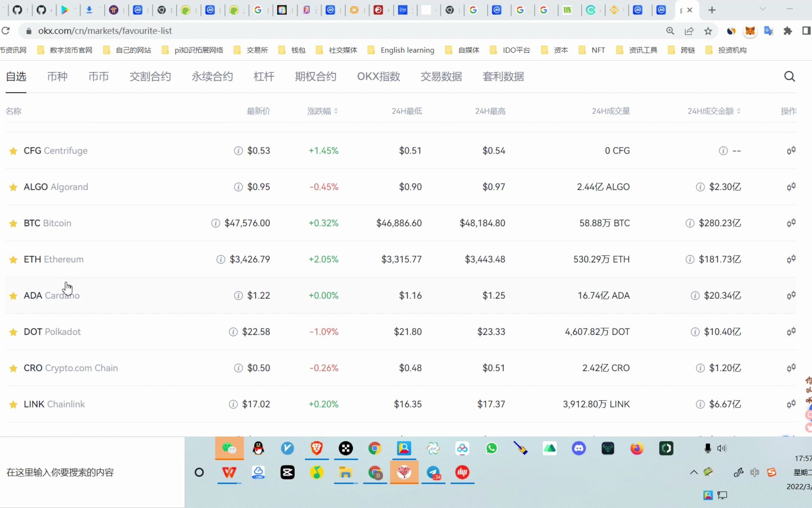Open Brave browser from the taskbar
Image resolution: width=812 pixels, height=508 pixels.
click(316, 448)
